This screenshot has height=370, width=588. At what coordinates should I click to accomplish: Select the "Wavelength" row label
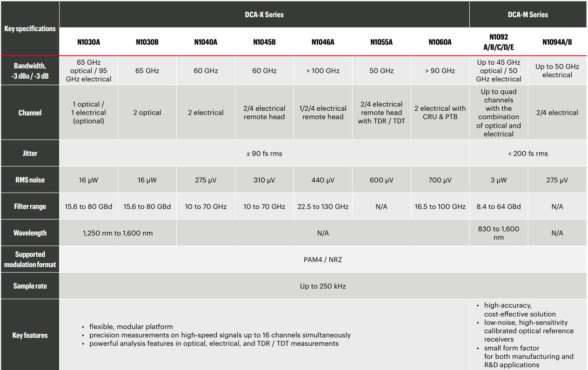30,233
